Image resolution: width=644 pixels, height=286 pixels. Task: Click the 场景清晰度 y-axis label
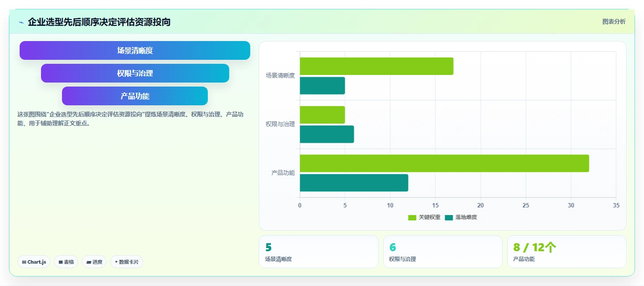[x=280, y=75]
